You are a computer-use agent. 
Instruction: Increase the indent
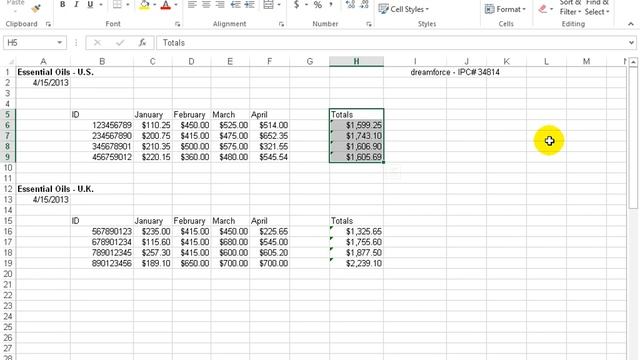point(249,4)
